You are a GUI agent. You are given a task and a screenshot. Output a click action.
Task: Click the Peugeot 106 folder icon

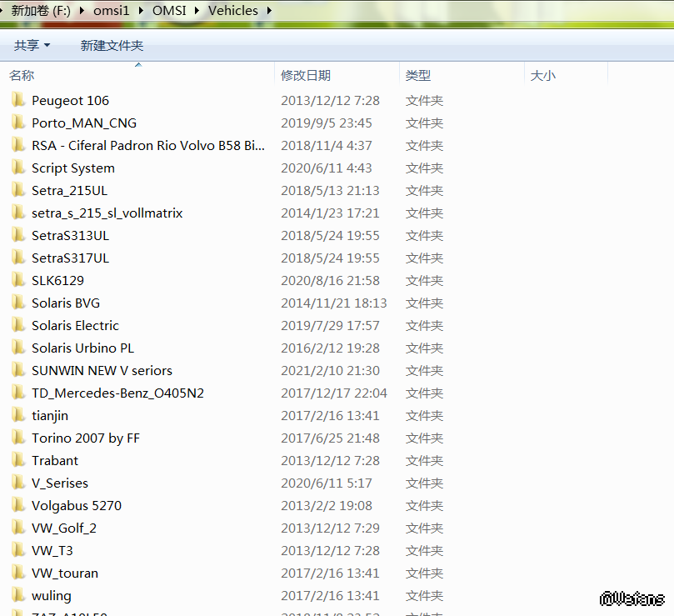pyautogui.click(x=18, y=100)
